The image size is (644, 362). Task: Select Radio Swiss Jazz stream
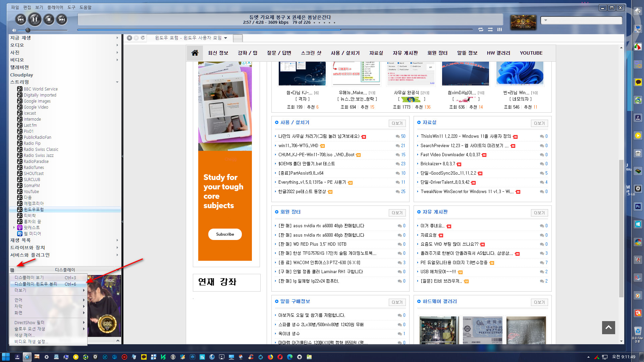pyautogui.click(x=38, y=156)
